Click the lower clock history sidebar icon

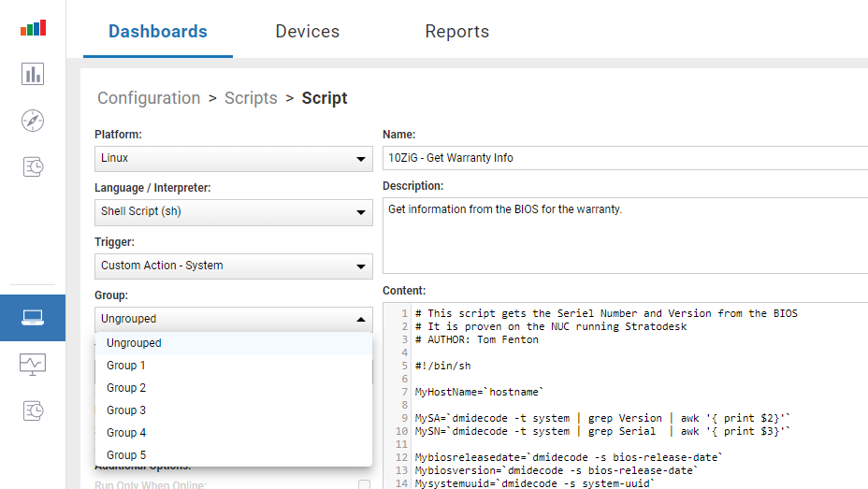[x=33, y=410]
